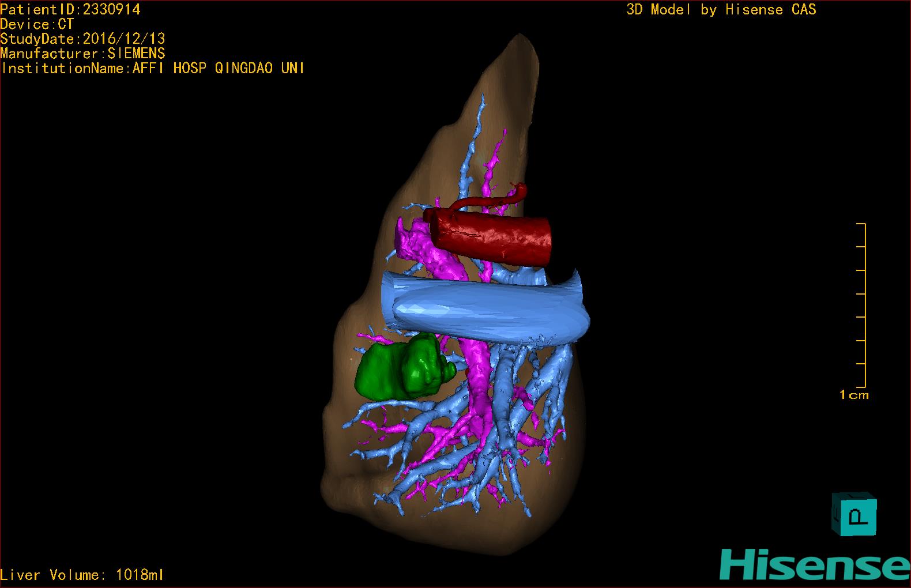This screenshot has height=588, width=911.
Task: Click "InstitutionName:AFFI HOSP QINGDAO UNI" text
Action: click(153, 68)
